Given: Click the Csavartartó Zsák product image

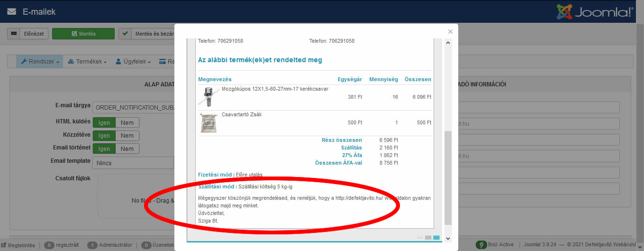Looking at the screenshot, I should (x=208, y=122).
